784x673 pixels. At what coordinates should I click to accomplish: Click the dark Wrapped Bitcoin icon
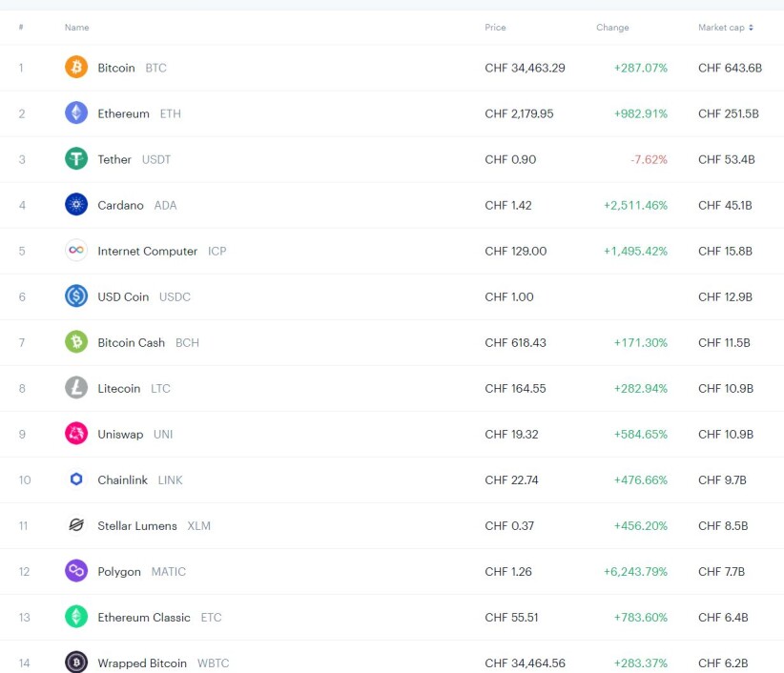coord(76,662)
